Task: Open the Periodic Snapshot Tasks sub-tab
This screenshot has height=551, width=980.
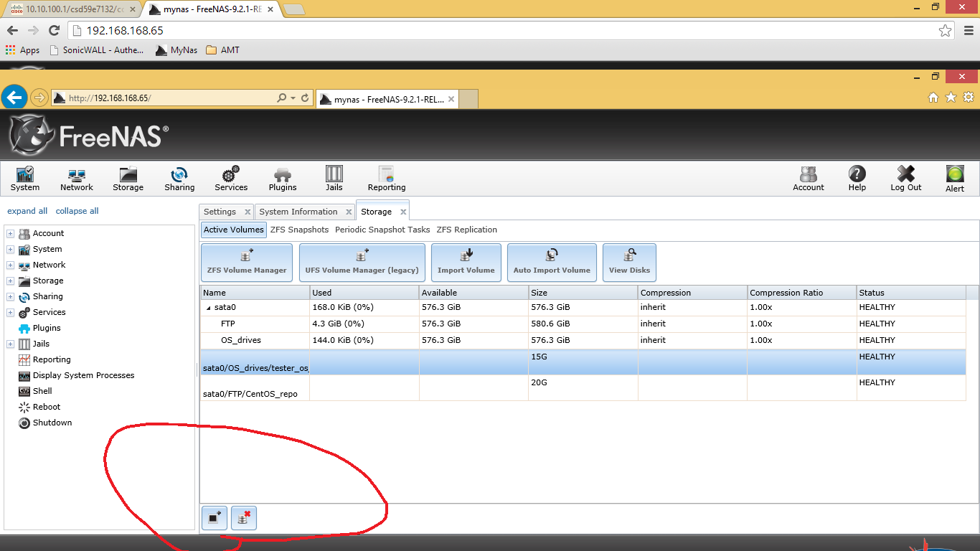Action: [382, 230]
